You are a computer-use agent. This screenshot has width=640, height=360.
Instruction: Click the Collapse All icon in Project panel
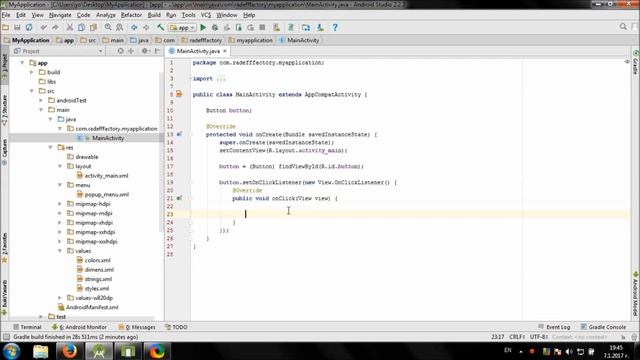coord(131,51)
